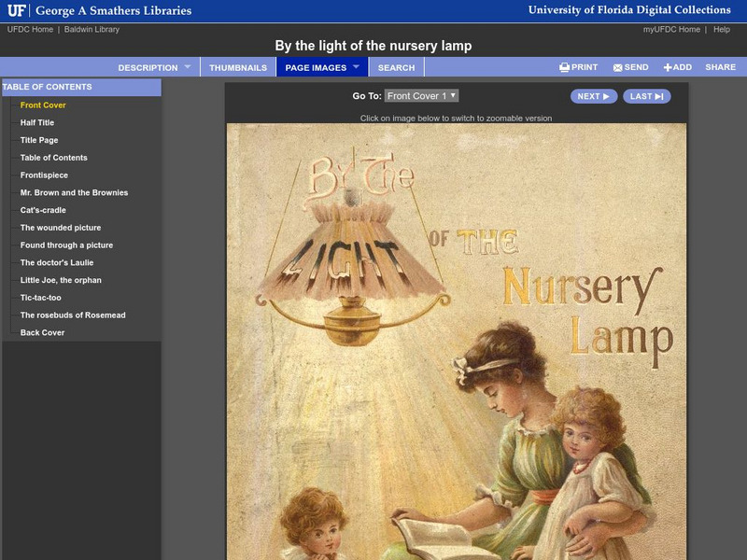Open the Help link
The width and height of the screenshot is (747, 560).
pyautogui.click(x=722, y=30)
